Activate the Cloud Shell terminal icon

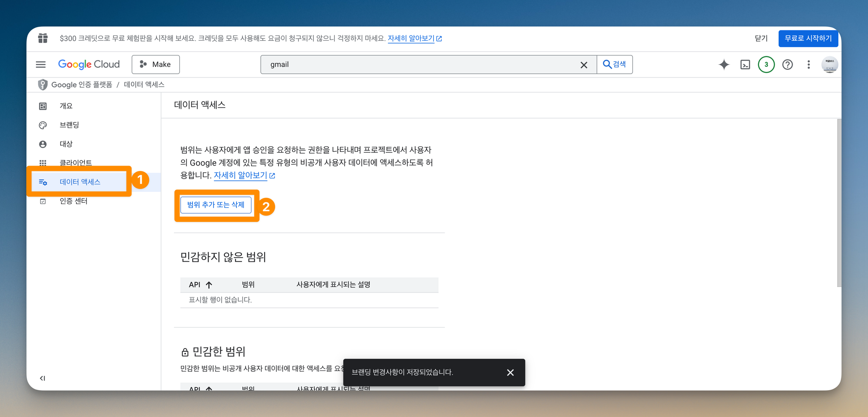745,64
